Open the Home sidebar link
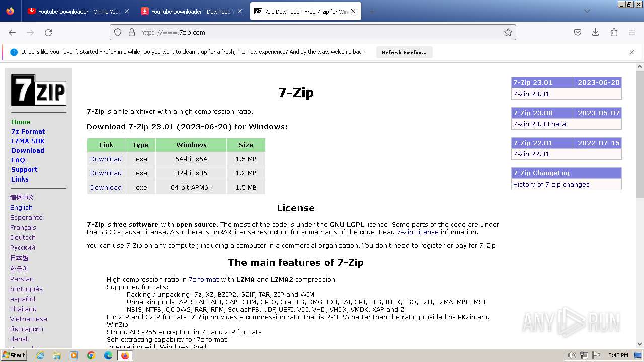Screen dimensions: 644x362 [x=21, y=122]
